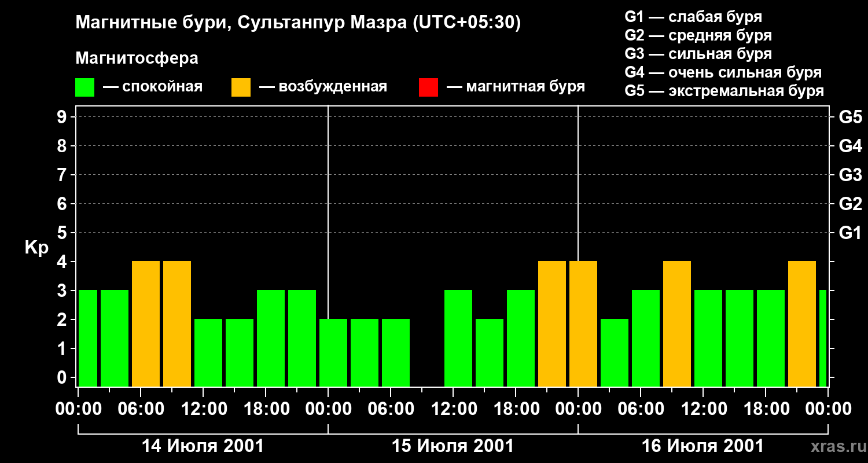Click the right-axis 'G5' storm level label
Screen dimensions: 868x463
pyautogui.click(x=850, y=117)
